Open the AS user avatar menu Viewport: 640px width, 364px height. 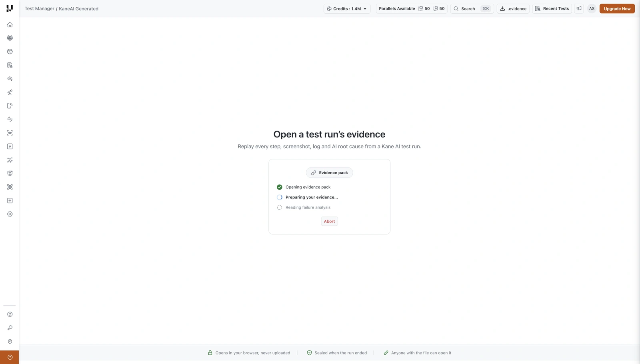592,8
